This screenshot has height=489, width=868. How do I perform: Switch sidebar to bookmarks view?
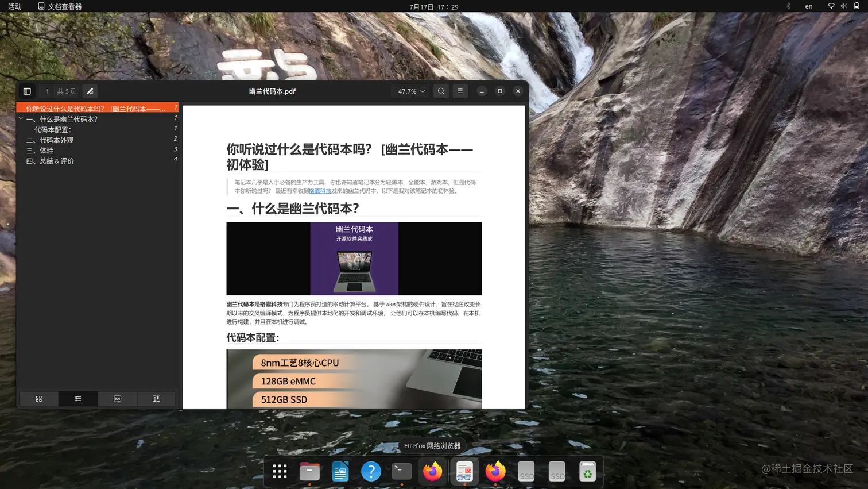pyautogui.click(x=156, y=398)
